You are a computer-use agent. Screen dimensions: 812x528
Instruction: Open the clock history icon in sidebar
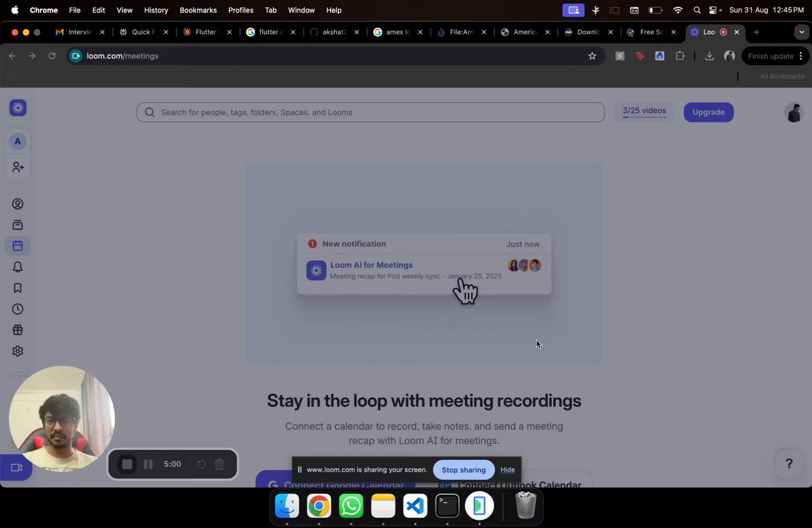pos(18,309)
